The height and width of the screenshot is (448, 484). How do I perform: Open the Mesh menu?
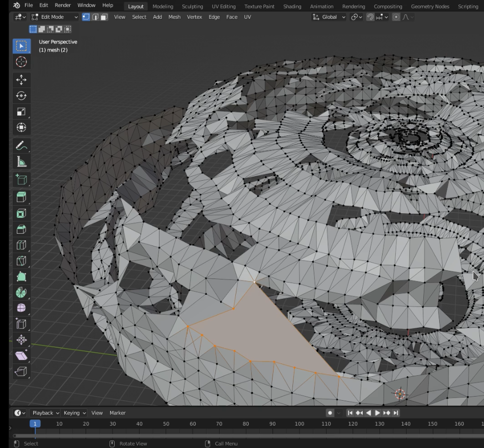tap(174, 17)
